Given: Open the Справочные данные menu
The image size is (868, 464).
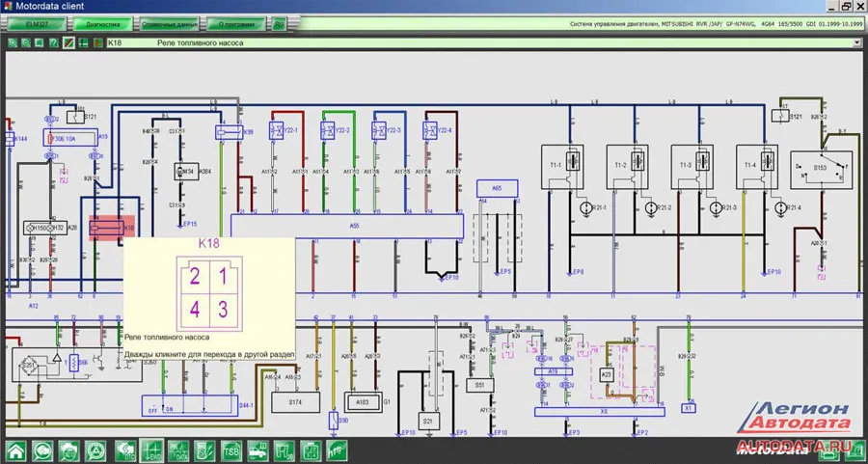Looking at the screenshot, I should [x=170, y=24].
